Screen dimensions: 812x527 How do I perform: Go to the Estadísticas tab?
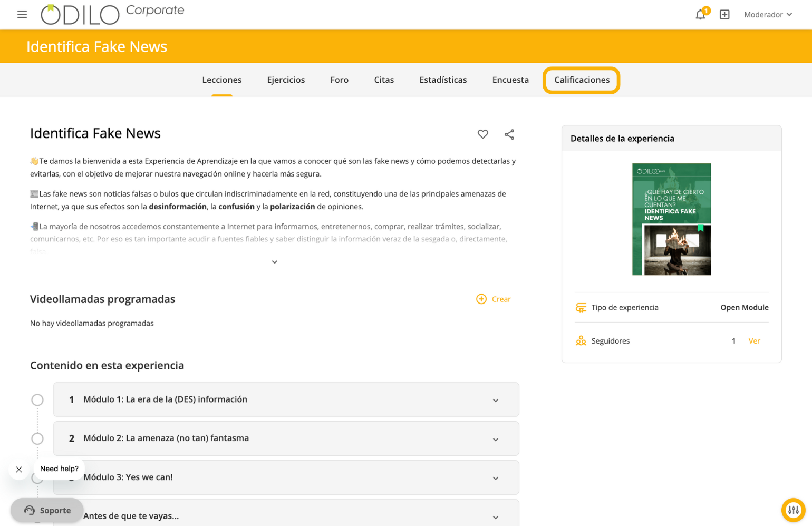pos(443,80)
